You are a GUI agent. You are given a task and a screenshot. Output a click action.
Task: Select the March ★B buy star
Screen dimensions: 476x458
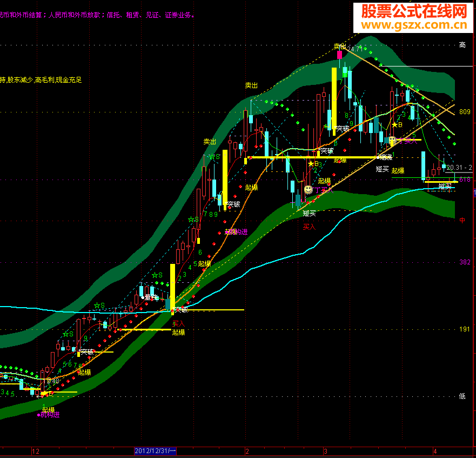tap(397, 124)
